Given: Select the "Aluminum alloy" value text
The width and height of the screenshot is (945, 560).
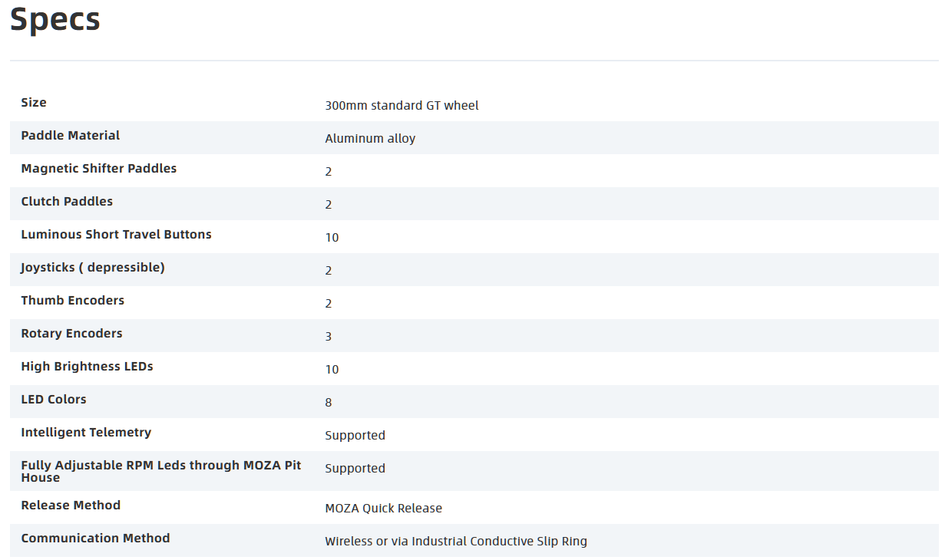Looking at the screenshot, I should pos(370,139).
